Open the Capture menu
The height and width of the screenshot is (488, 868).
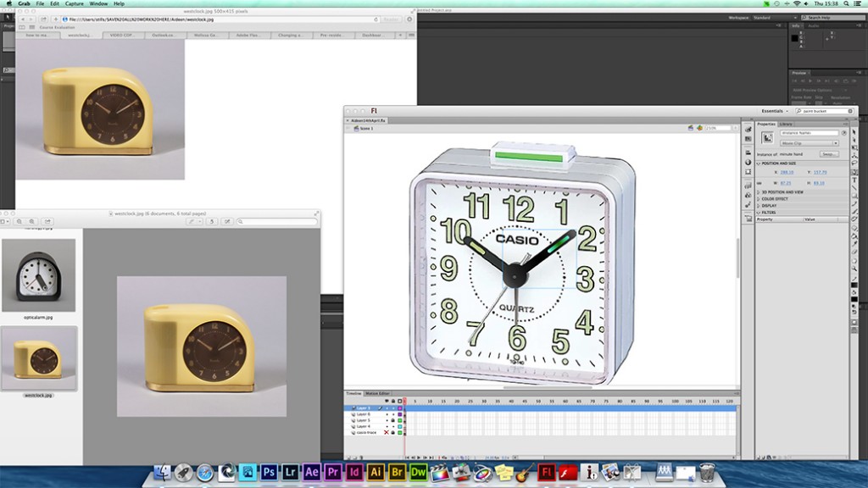click(75, 3)
